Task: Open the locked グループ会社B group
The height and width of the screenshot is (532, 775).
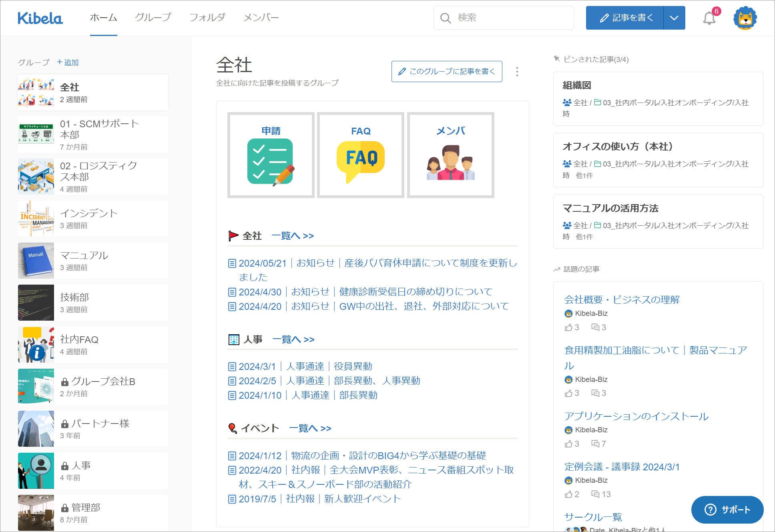Action: (x=93, y=387)
